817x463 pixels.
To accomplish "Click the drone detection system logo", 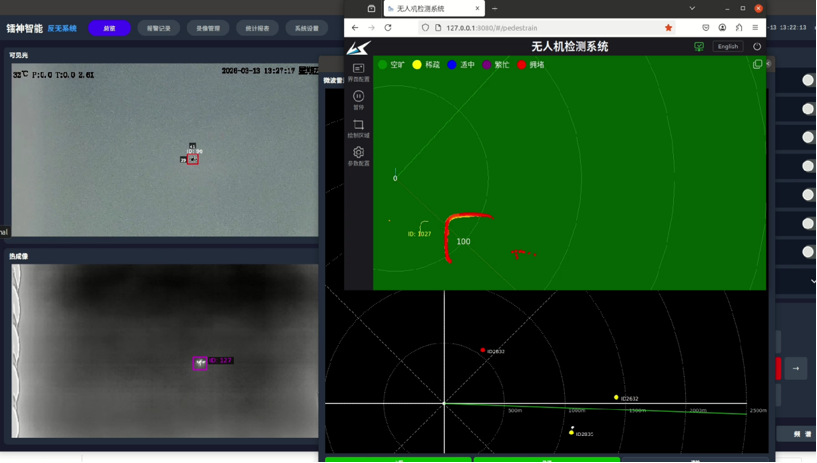I will click(x=358, y=48).
